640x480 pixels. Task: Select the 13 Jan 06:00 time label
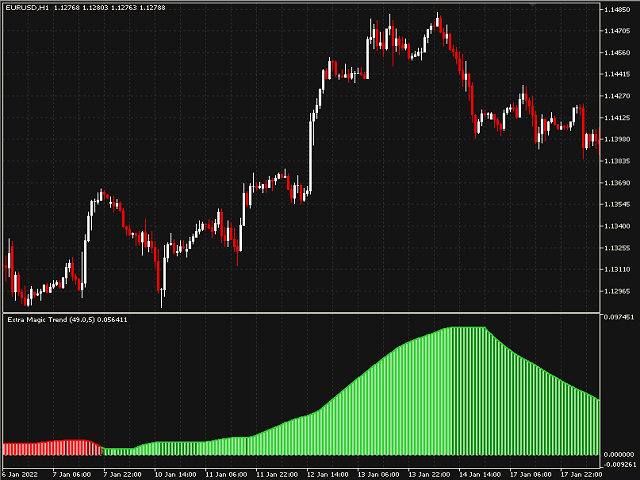click(378, 474)
